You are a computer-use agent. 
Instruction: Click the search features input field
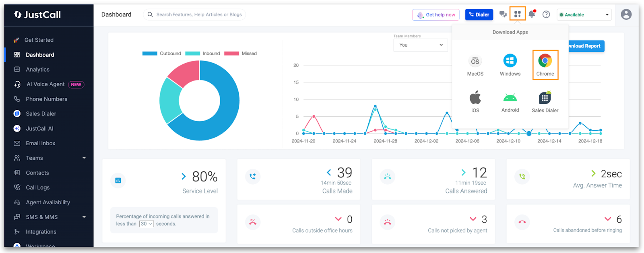[x=194, y=14]
